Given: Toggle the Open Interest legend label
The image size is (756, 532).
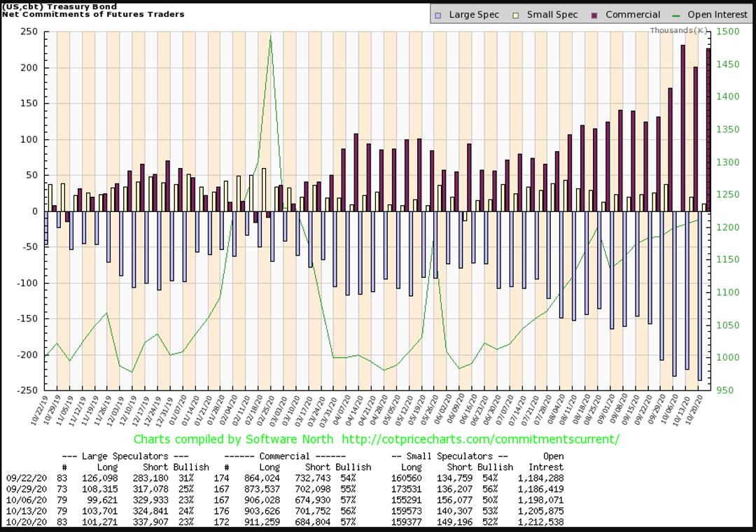Looking at the screenshot, I should 717,15.
